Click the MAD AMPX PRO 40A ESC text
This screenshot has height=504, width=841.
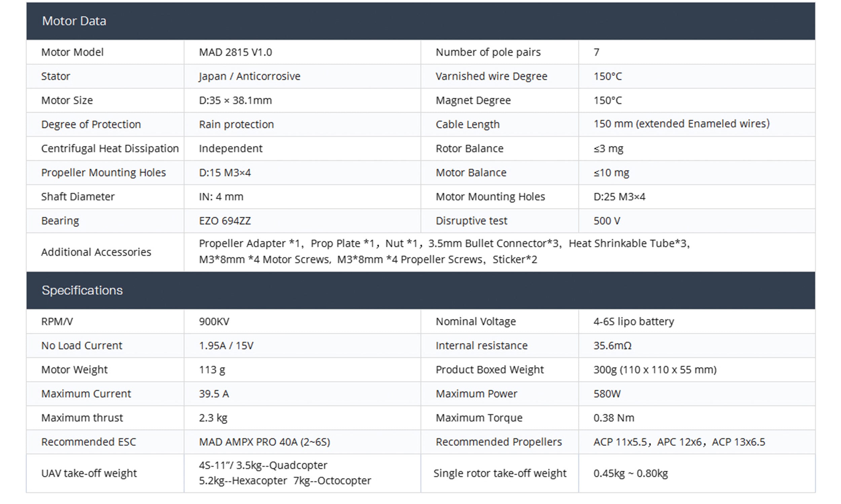pyautogui.click(x=264, y=442)
